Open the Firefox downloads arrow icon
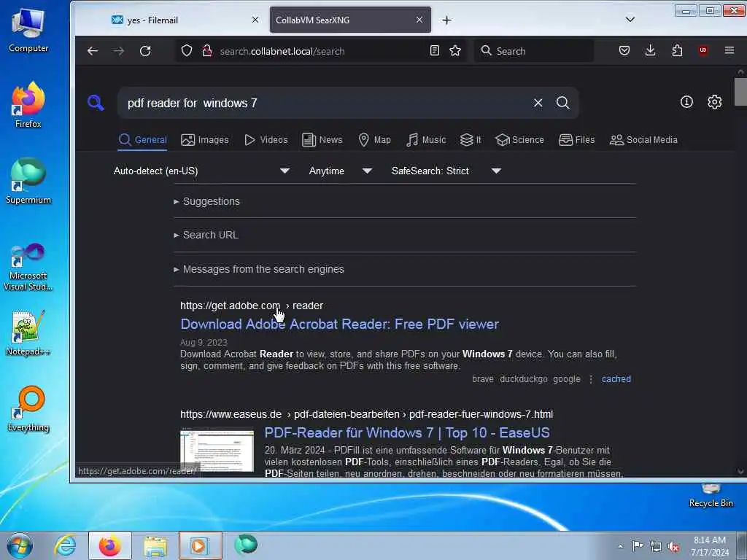 pos(650,50)
